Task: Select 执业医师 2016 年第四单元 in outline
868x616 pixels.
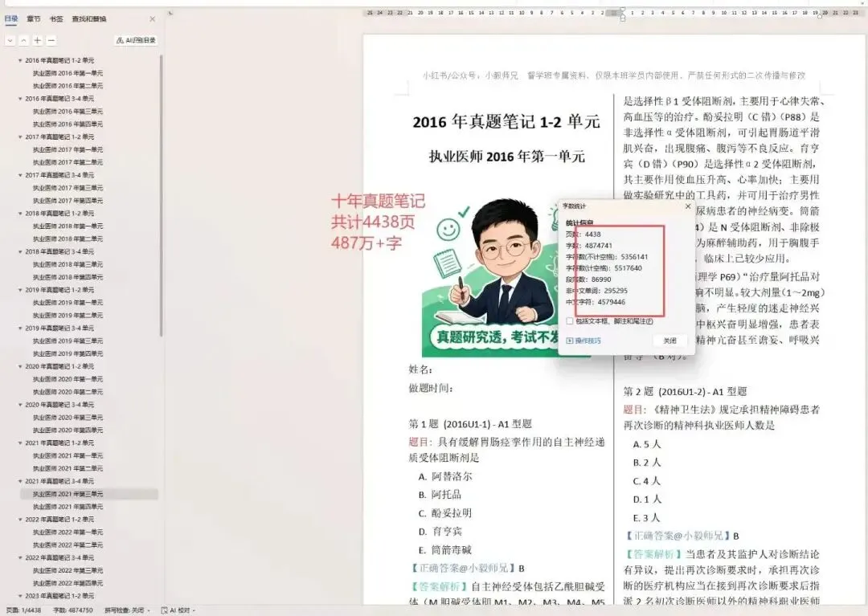Action: (68, 124)
